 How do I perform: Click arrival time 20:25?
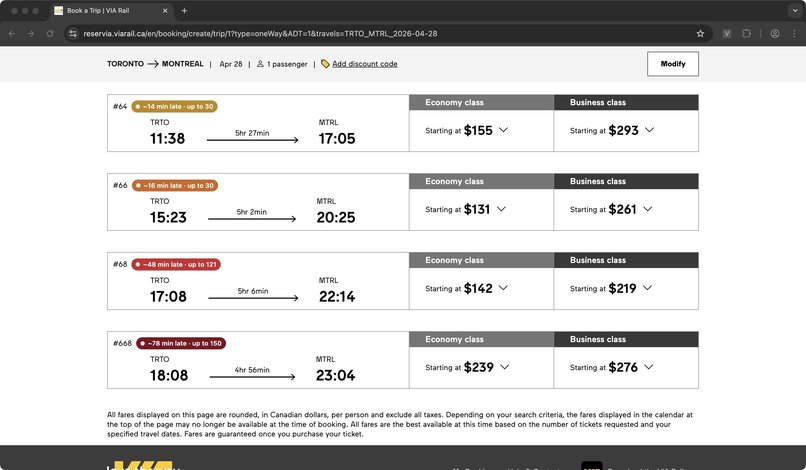(x=336, y=218)
